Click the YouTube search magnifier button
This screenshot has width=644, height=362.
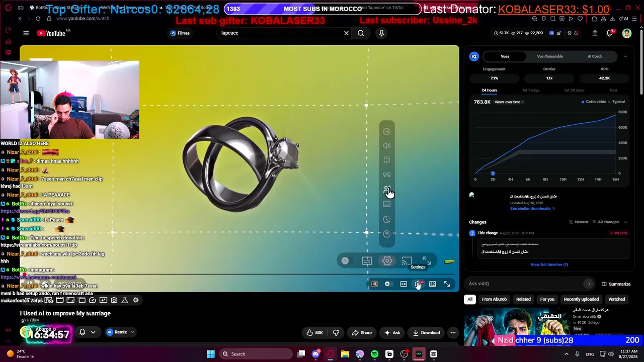361,33
